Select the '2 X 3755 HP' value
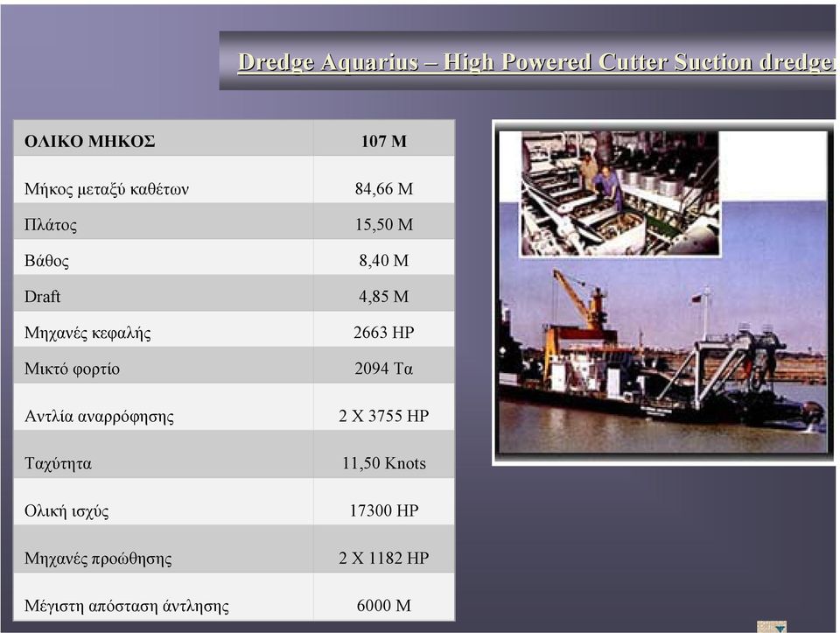This screenshot has height=633, width=840. point(384,416)
